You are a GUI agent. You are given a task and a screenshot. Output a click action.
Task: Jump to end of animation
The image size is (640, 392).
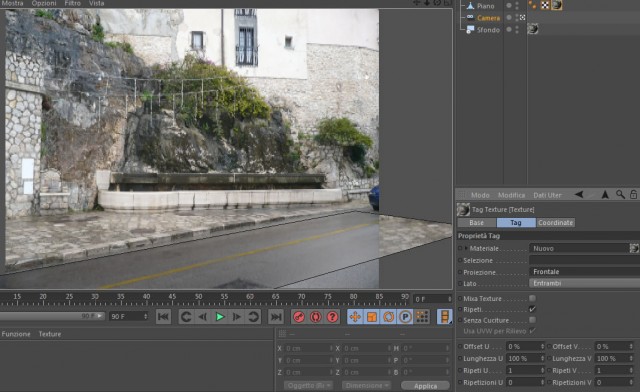[x=276, y=317]
